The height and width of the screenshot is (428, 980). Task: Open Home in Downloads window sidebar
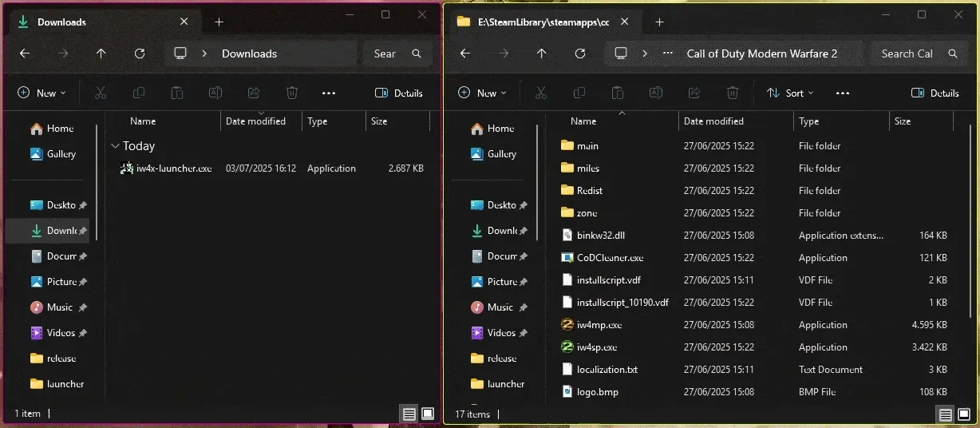coord(52,129)
